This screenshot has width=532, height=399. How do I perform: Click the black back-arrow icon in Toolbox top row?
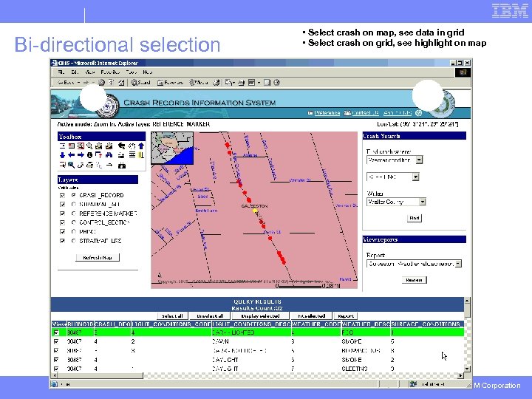pos(121,146)
